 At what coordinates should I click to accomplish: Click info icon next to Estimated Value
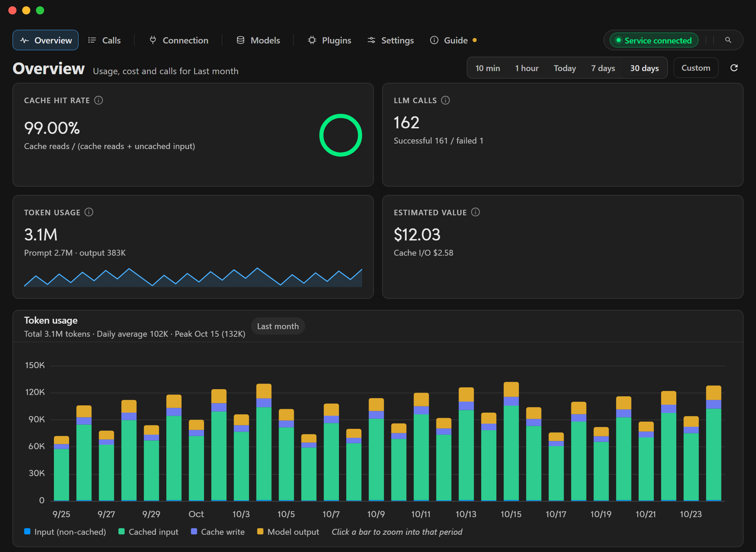(x=475, y=212)
